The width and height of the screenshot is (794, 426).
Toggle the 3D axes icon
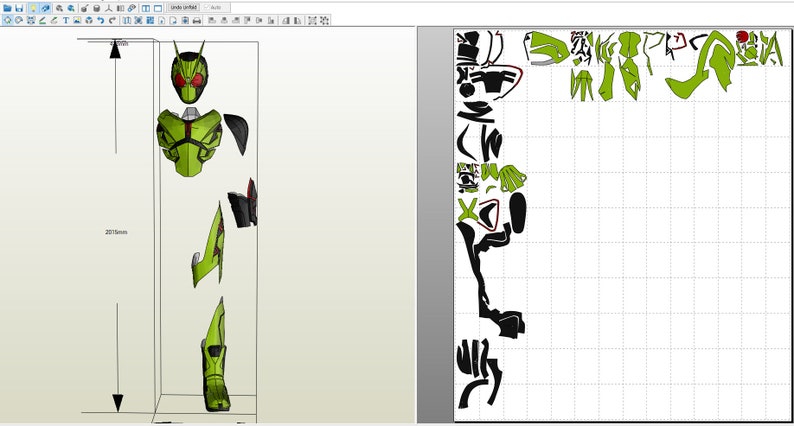pos(108,8)
